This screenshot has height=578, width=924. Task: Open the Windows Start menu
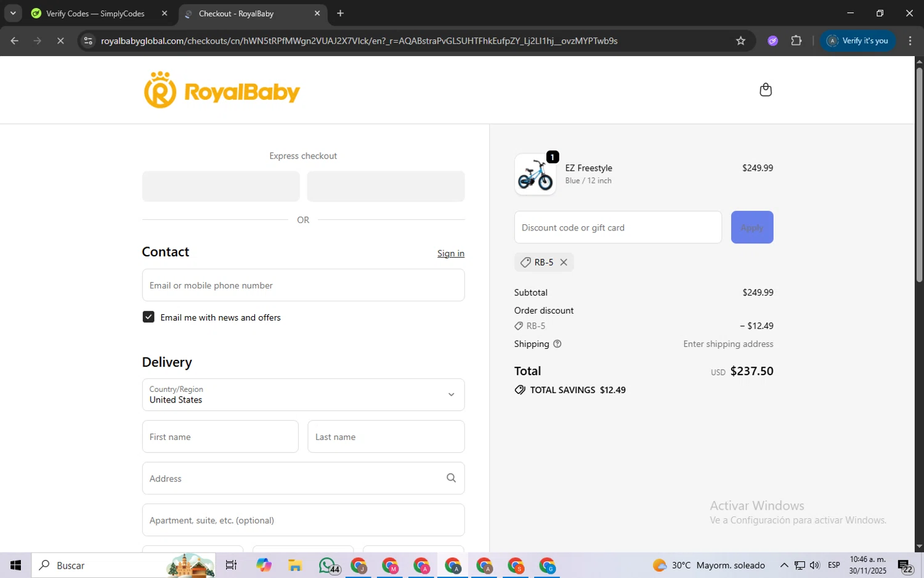(15, 565)
